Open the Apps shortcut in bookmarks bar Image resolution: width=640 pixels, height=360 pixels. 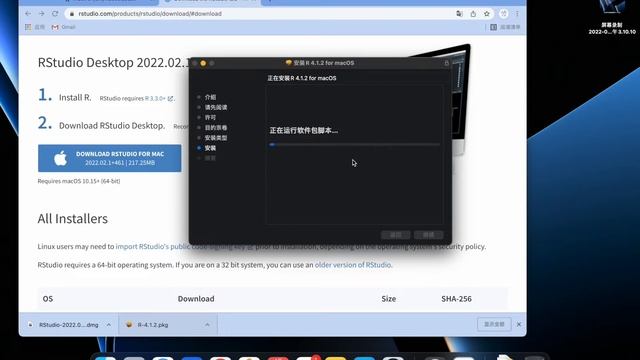(x=35, y=27)
